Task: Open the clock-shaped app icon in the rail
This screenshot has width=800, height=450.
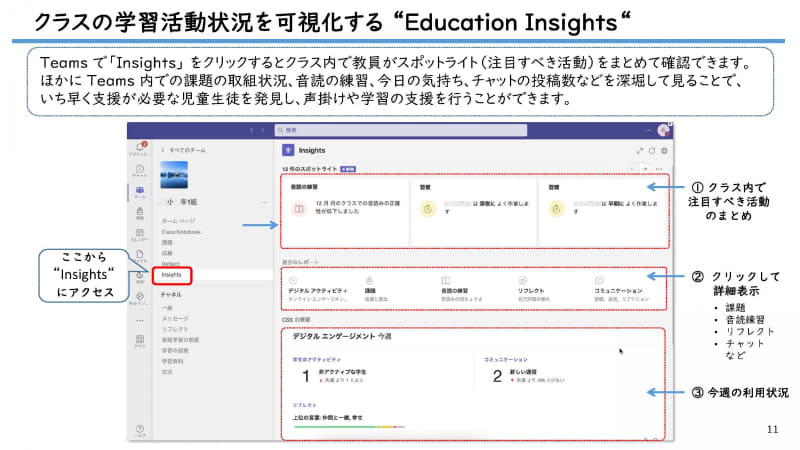Action: (140, 276)
